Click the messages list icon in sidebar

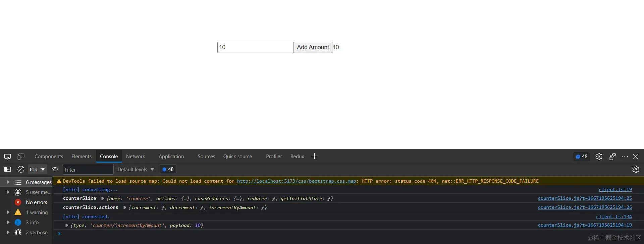(18, 182)
